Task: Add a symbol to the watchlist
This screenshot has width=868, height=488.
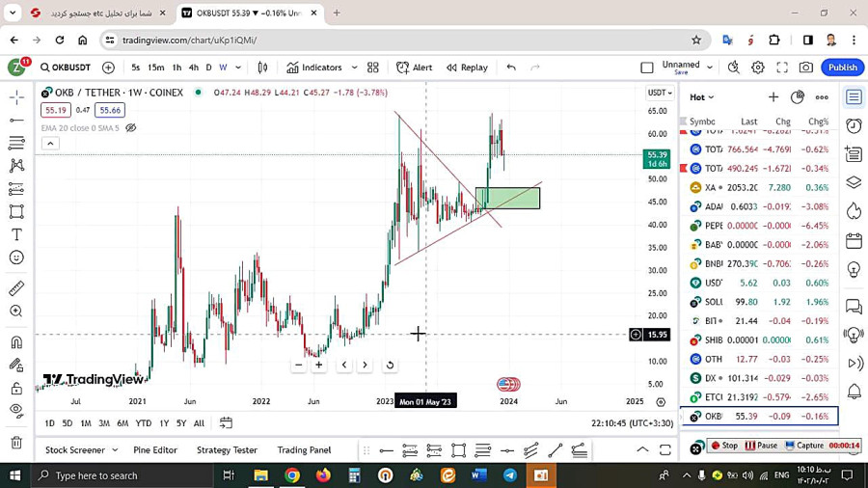Action: (x=773, y=97)
